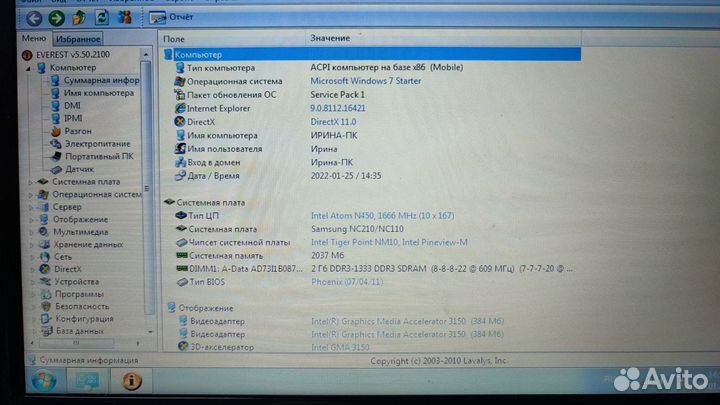This screenshot has height=405, width=720.
Task: Expand the Сеть tree node
Action: click(33, 257)
